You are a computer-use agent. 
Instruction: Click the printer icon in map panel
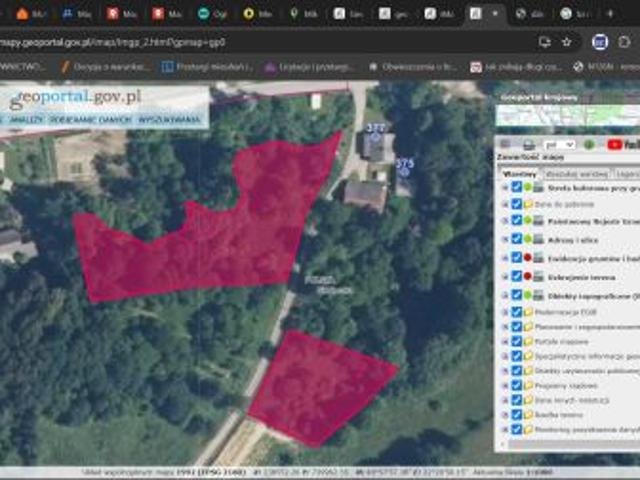coord(529,144)
